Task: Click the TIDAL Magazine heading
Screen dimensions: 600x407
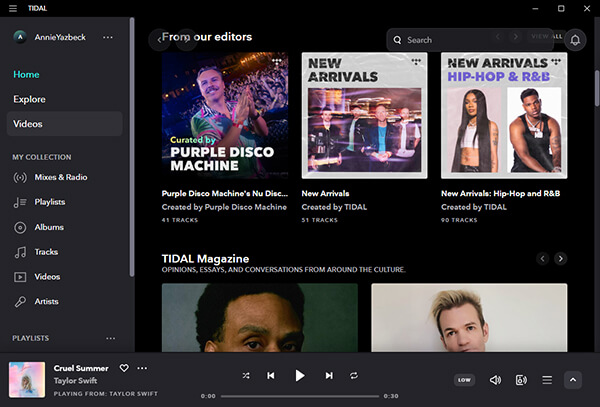Action: [x=205, y=259]
